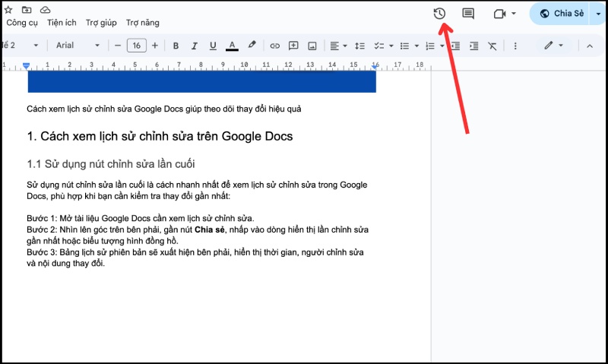This screenshot has height=364, width=608.
Task: Open highlight color pen tool
Action: [252, 46]
